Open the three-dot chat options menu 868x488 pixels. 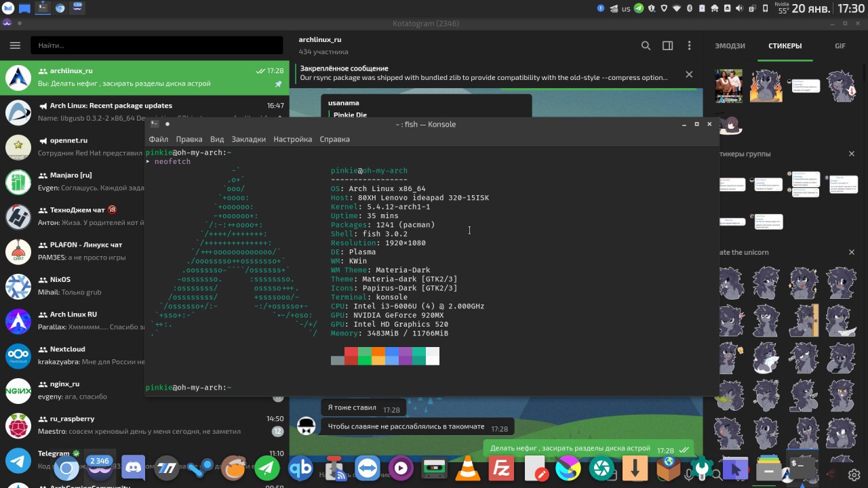click(x=689, y=45)
